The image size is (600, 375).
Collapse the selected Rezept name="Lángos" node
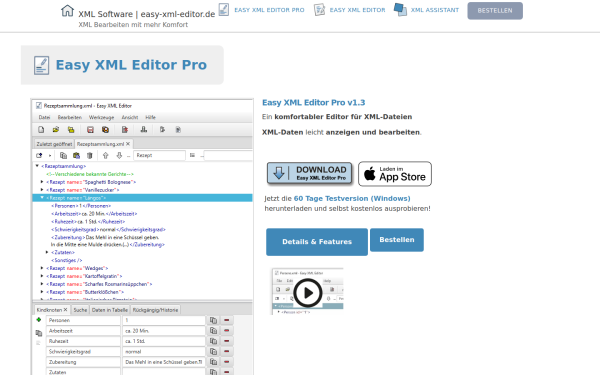click(42, 198)
